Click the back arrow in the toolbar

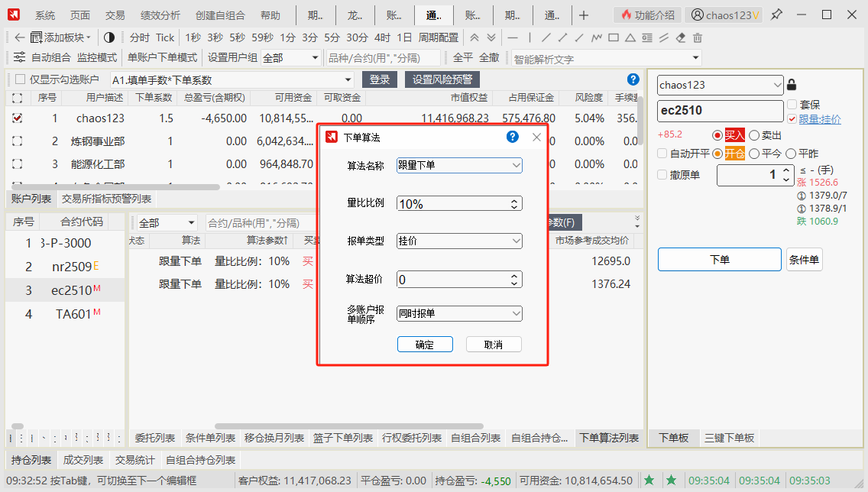(19, 37)
